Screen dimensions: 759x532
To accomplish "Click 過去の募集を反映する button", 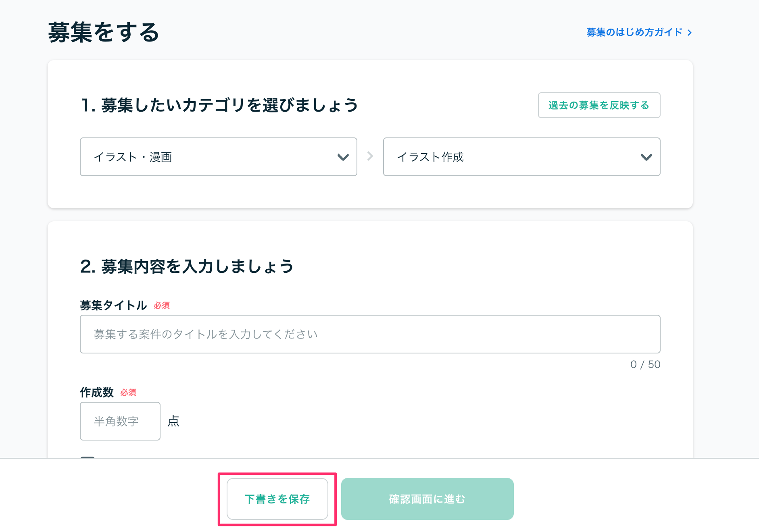I will [x=599, y=105].
